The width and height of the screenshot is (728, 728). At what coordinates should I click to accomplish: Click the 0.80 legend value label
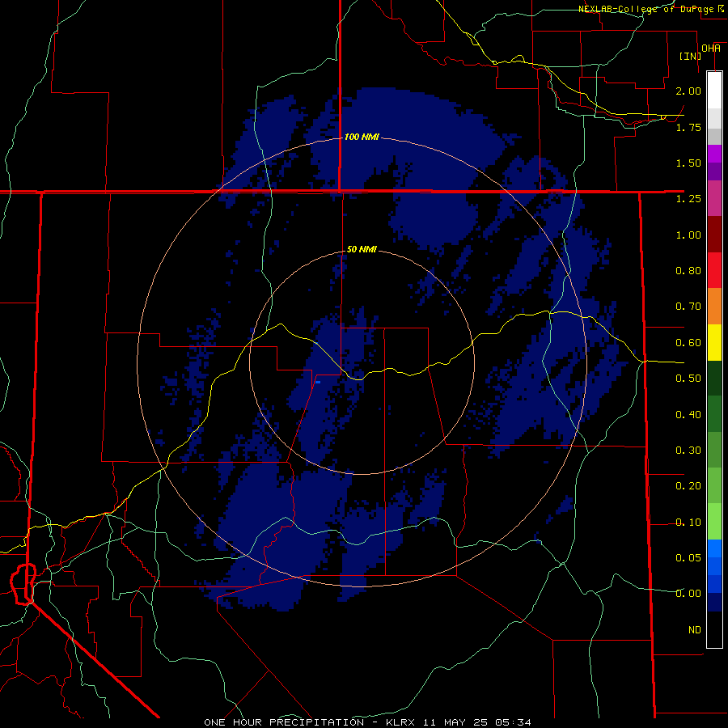(688, 271)
